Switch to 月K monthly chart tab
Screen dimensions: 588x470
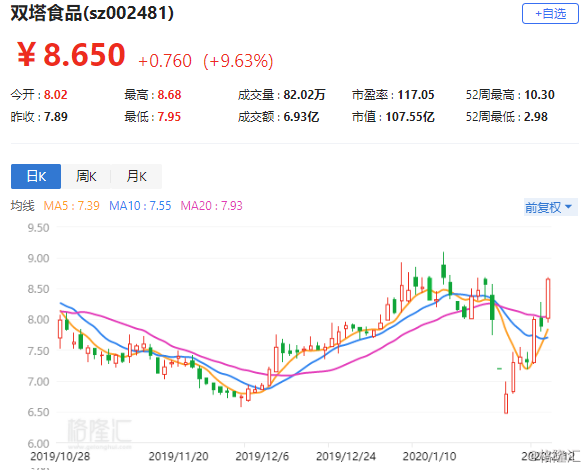pyautogui.click(x=136, y=176)
